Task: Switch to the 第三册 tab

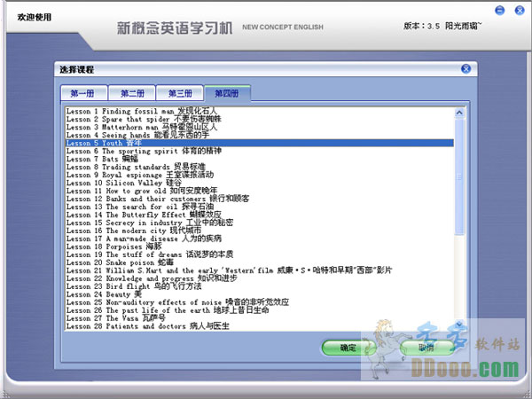Action: pos(180,93)
